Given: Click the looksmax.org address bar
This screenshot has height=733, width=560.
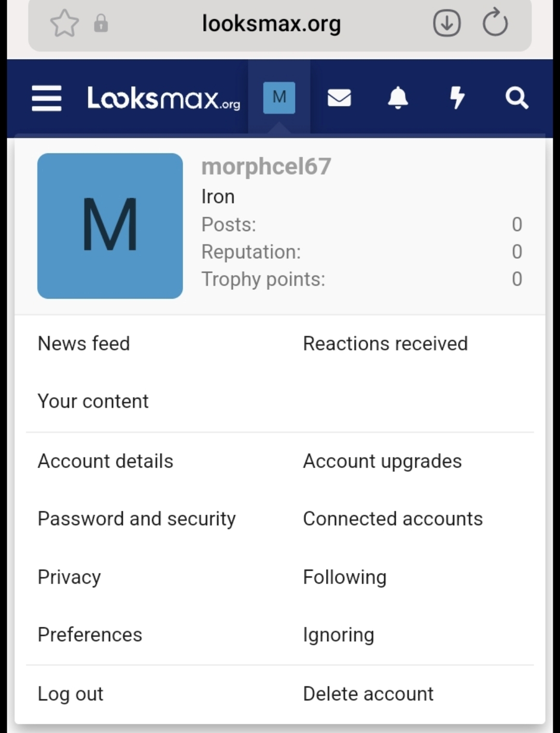Looking at the screenshot, I should (271, 23).
